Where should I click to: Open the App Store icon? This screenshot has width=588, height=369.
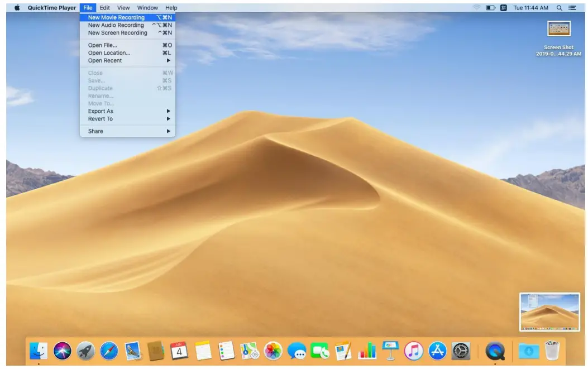(437, 351)
